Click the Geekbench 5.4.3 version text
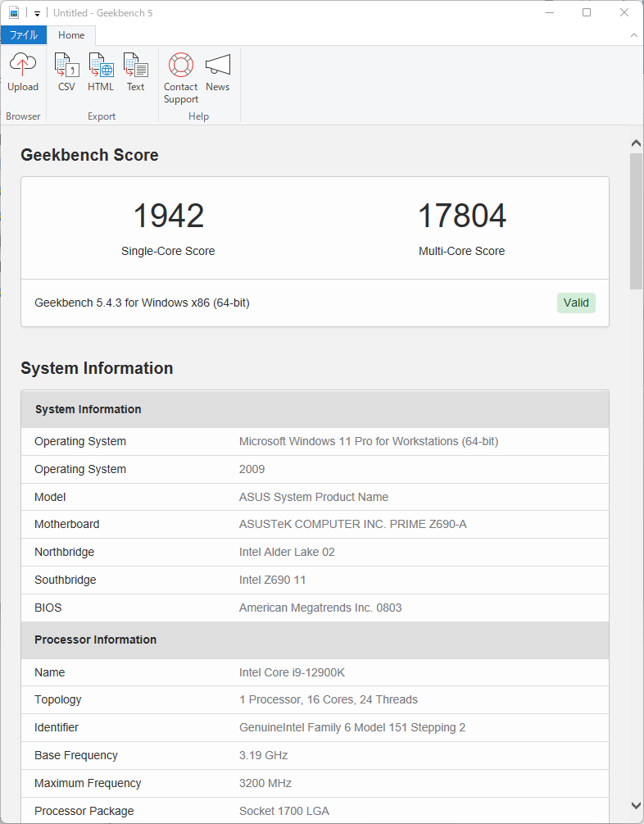This screenshot has width=644, height=824. (x=142, y=303)
